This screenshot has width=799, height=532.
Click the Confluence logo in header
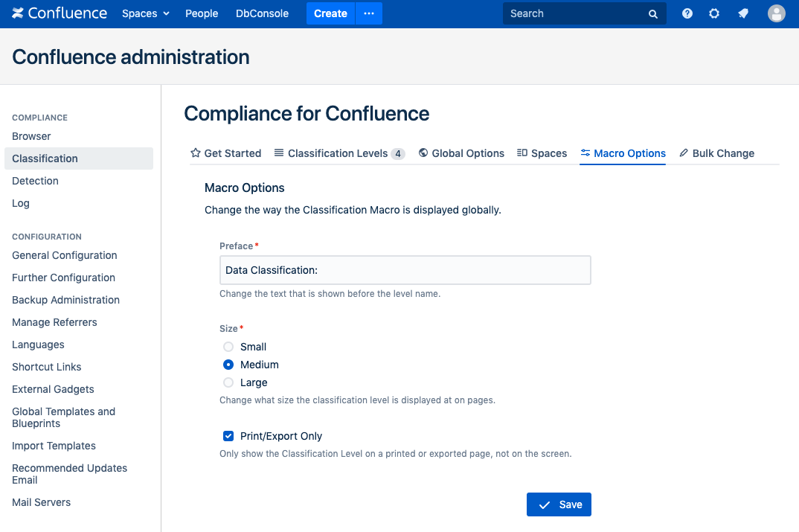point(60,13)
